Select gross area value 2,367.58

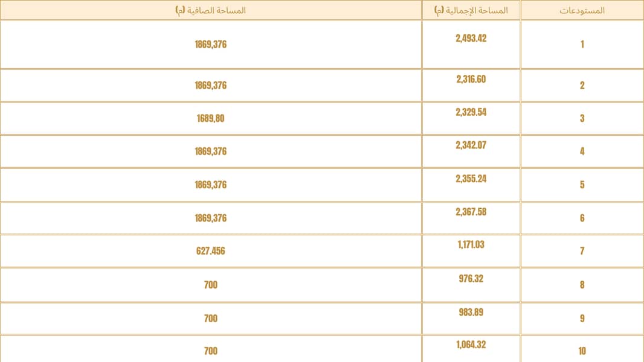click(x=471, y=212)
